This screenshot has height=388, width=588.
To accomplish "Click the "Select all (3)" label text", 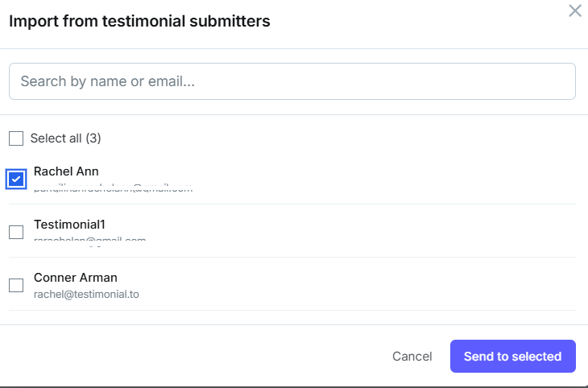I will [x=65, y=138].
